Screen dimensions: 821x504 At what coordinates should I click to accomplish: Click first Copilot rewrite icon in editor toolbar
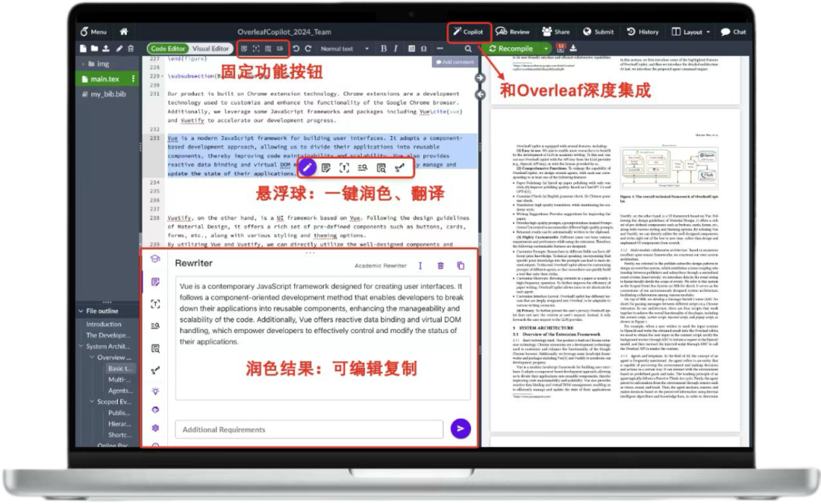[244, 49]
